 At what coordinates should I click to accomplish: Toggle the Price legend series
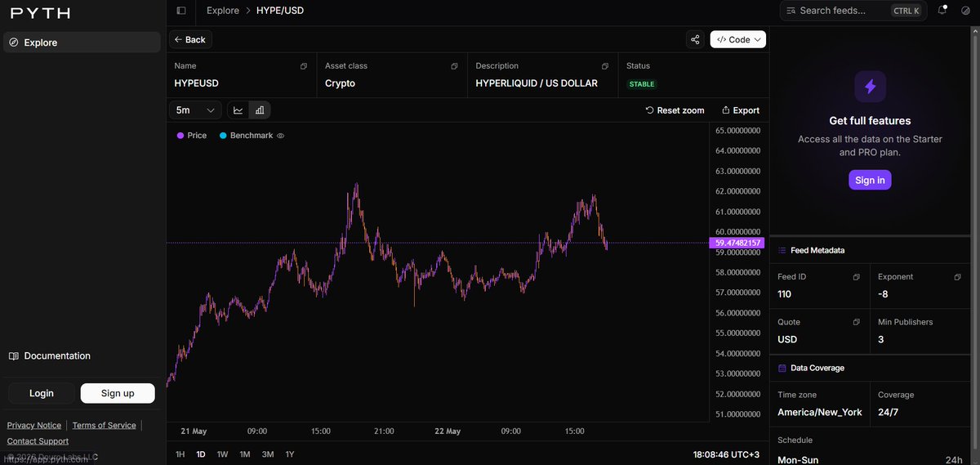[x=192, y=136]
